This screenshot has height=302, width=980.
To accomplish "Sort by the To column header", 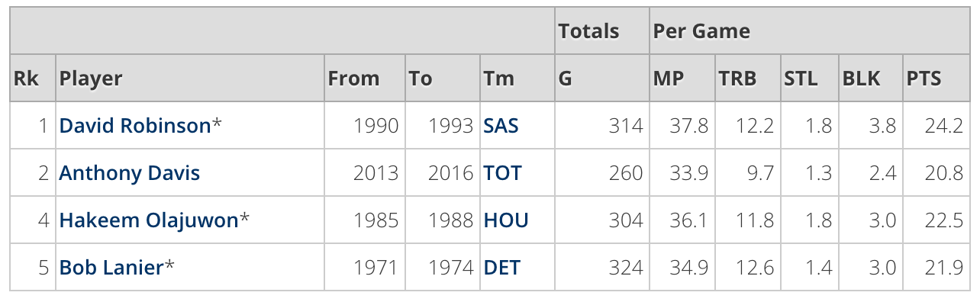I will (x=442, y=79).
